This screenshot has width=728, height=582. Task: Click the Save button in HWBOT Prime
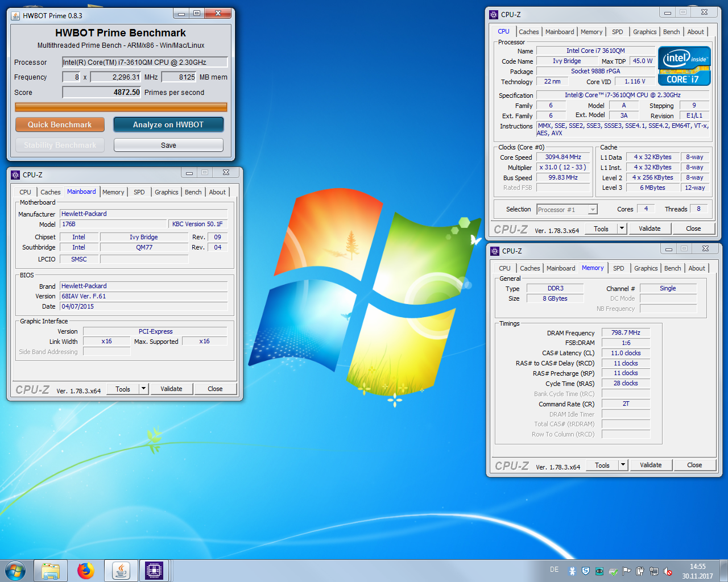click(x=168, y=145)
